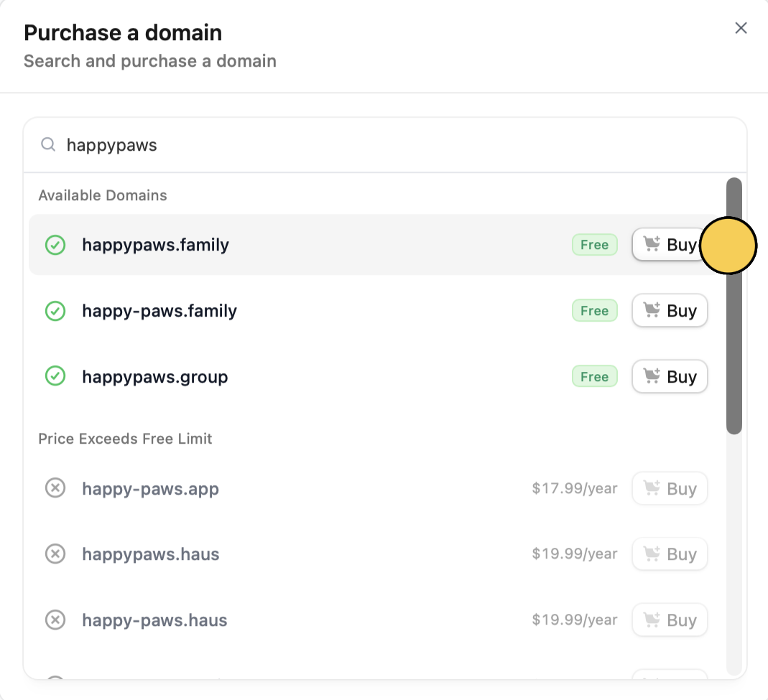Select the happypaws.group domain name
The image size is (768, 700).
click(x=154, y=377)
